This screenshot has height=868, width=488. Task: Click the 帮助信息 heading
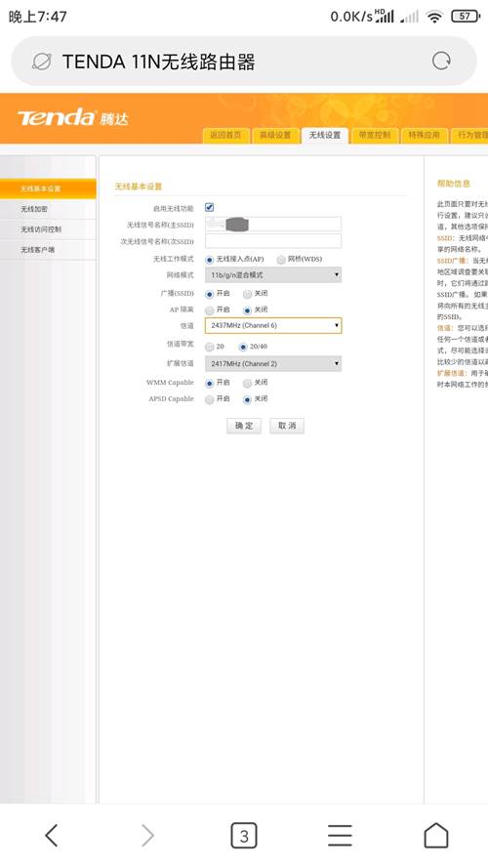pos(453,184)
